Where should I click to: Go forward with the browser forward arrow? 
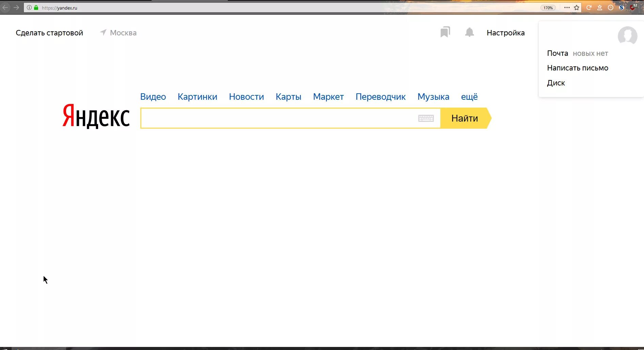[x=16, y=7]
